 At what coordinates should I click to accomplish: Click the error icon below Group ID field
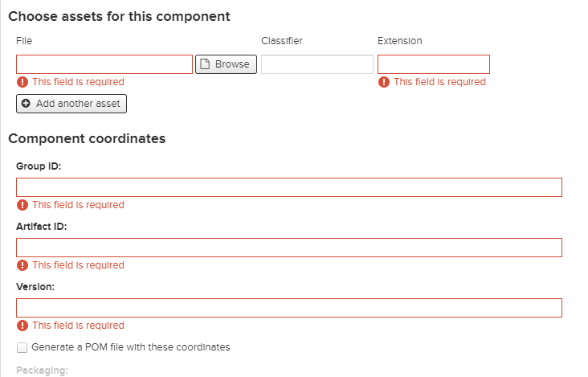coord(22,205)
